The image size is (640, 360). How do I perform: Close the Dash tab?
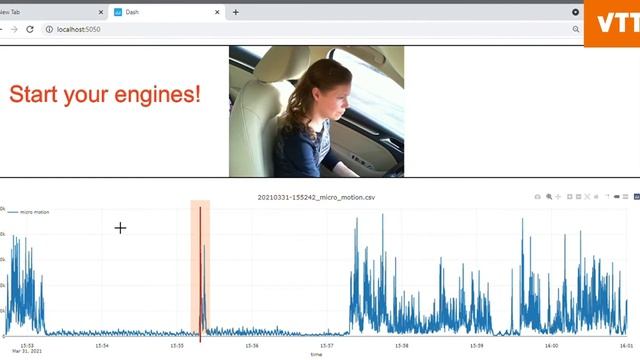pos(217,12)
